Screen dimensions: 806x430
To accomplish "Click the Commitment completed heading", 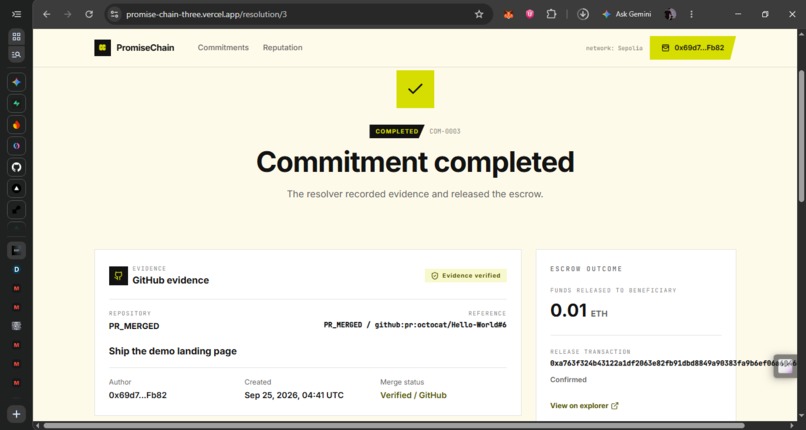I will (415, 162).
